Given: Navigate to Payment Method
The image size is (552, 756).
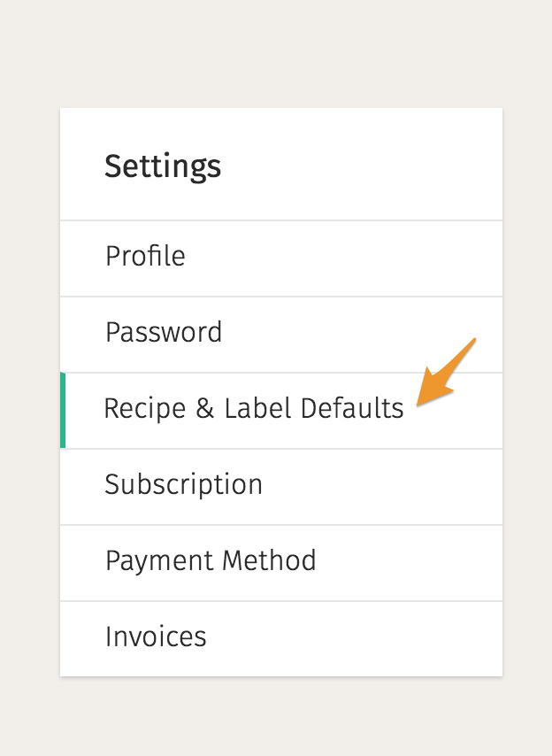Looking at the screenshot, I should (281, 563).
